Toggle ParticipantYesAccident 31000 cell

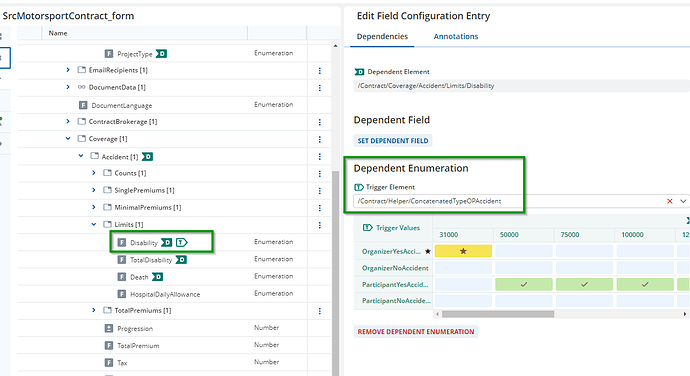463,284
